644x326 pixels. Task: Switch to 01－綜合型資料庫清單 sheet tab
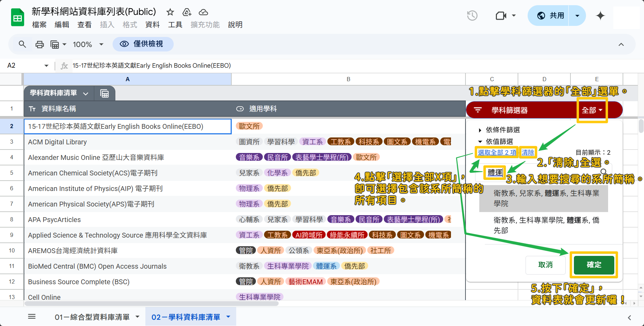click(x=92, y=317)
